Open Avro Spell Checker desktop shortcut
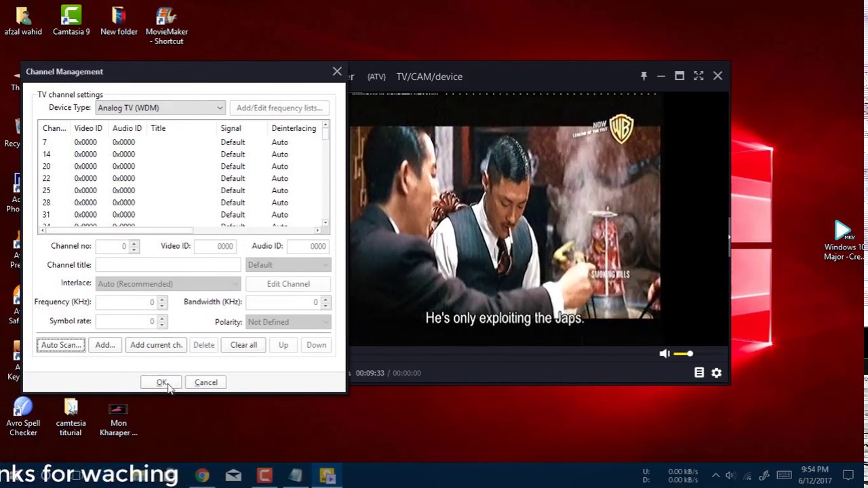The height and width of the screenshot is (488, 868). click(23, 417)
